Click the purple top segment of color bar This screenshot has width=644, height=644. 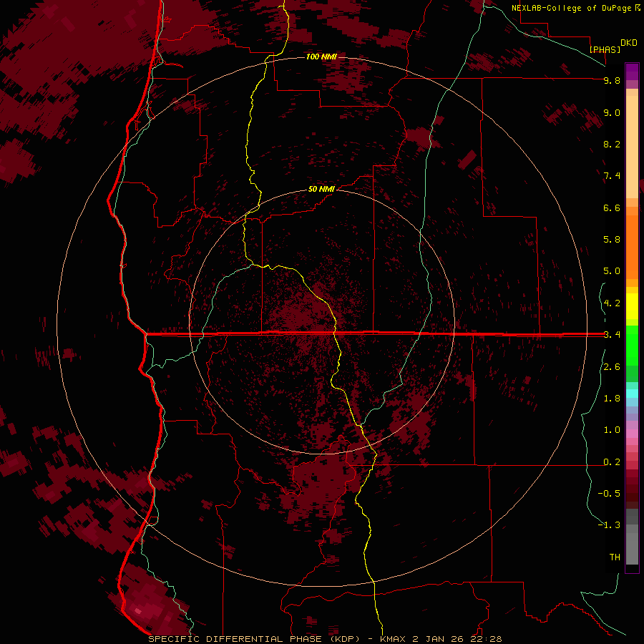632,72
